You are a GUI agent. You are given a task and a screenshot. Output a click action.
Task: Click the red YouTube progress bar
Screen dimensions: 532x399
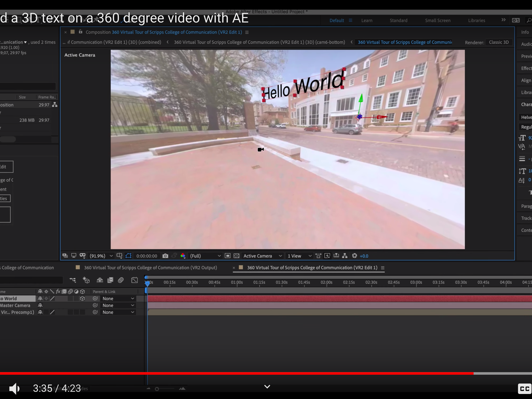[x=237, y=373]
